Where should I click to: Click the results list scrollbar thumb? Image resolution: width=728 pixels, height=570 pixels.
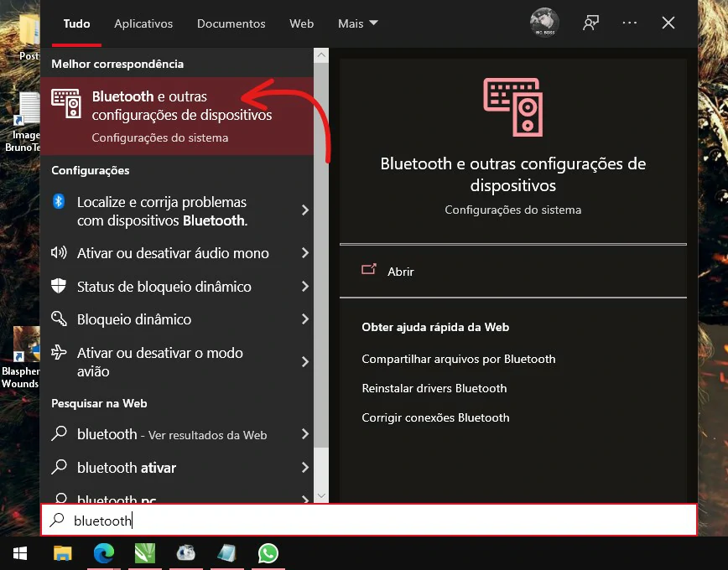321,255
